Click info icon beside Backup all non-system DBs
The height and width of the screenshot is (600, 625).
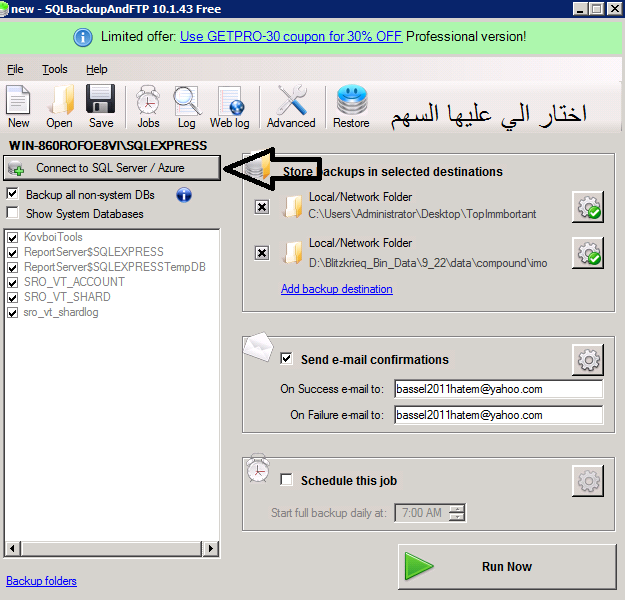click(184, 195)
